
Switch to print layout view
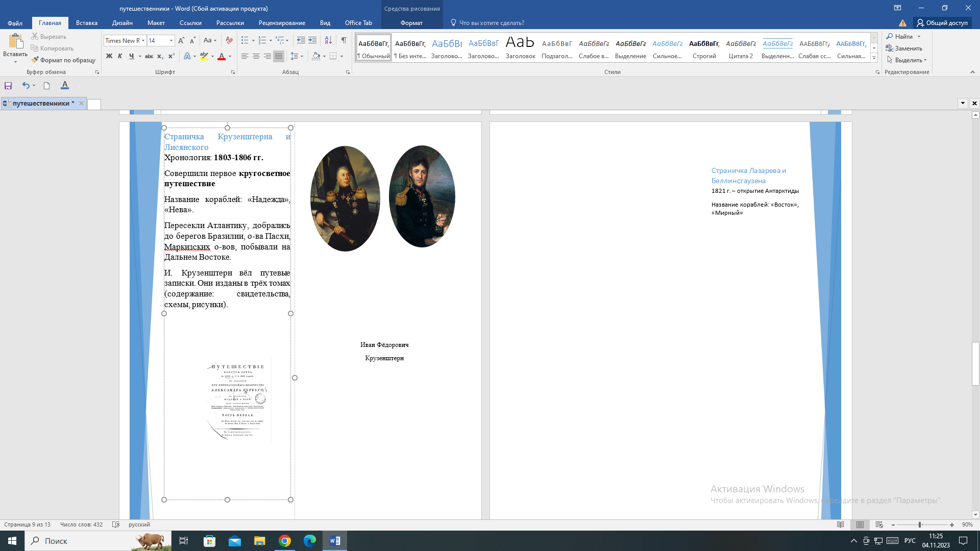(860, 524)
